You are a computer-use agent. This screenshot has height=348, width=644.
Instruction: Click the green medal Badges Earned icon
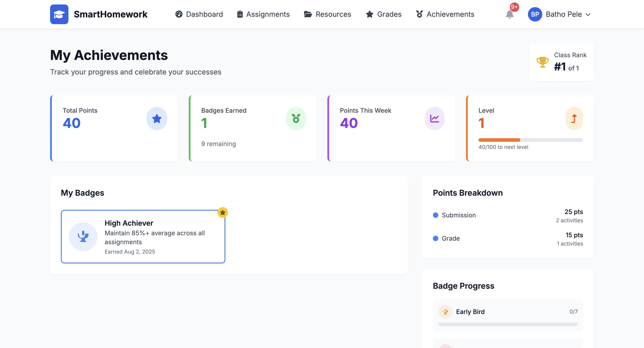[x=296, y=119]
